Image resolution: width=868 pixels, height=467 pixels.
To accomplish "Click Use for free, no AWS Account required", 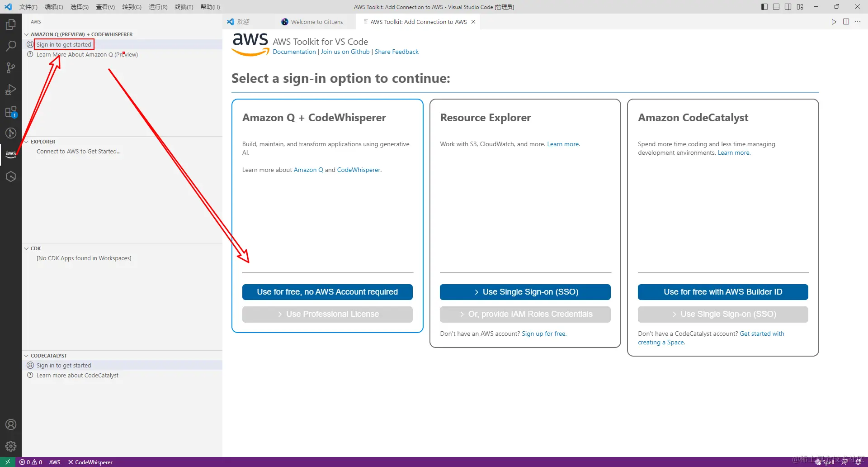I will [327, 292].
